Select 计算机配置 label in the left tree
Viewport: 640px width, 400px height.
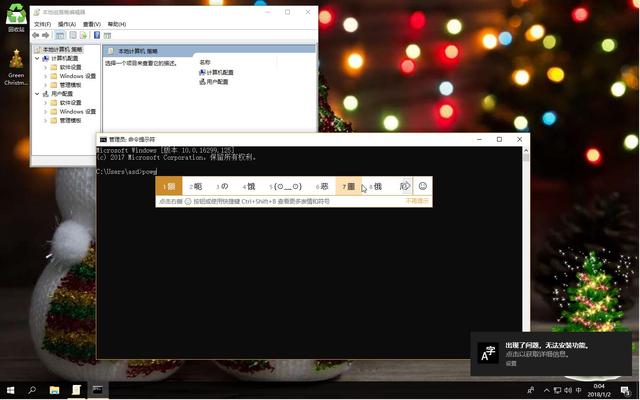click(x=64, y=58)
